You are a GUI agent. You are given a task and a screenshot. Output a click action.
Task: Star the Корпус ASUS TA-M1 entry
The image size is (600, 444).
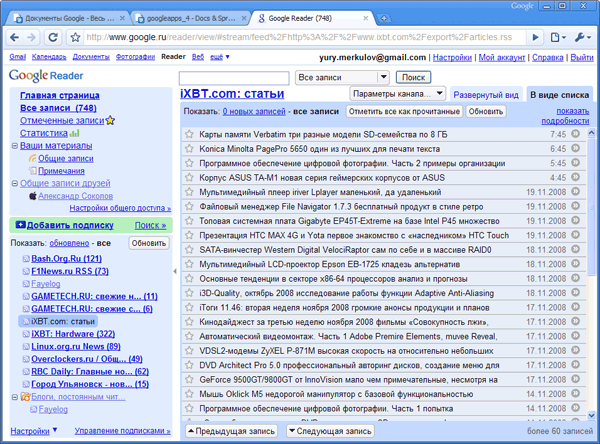click(x=189, y=177)
